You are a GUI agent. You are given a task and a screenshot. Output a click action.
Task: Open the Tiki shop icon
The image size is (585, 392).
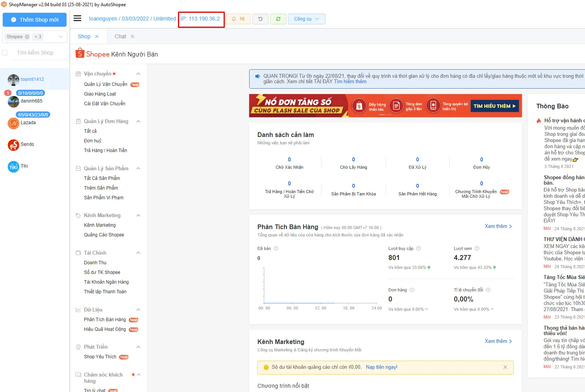click(x=14, y=166)
